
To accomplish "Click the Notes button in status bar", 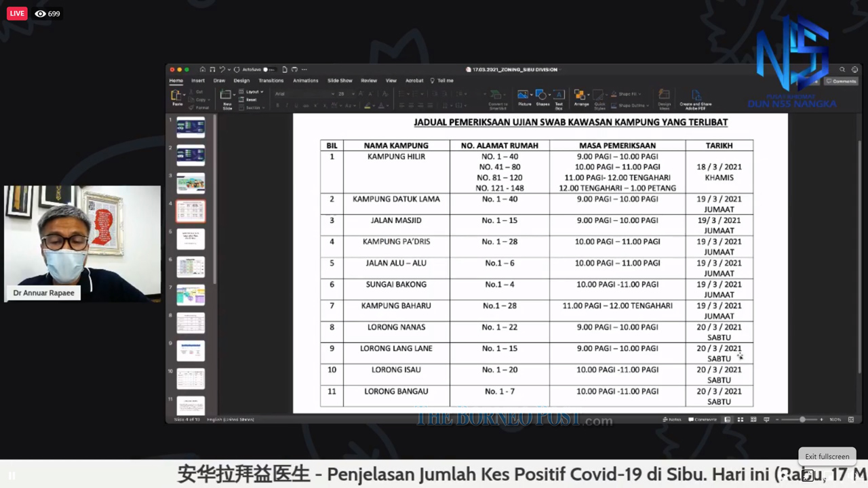I will click(671, 420).
